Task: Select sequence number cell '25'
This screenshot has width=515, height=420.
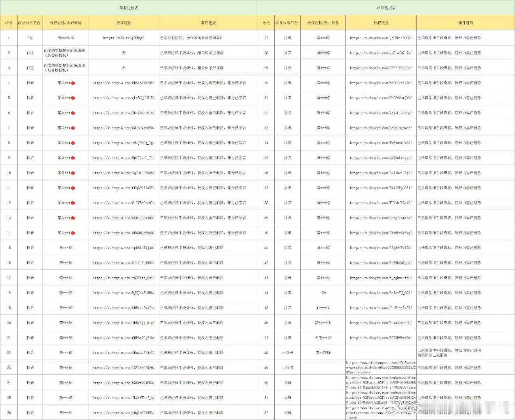Action: pos(9,397)
